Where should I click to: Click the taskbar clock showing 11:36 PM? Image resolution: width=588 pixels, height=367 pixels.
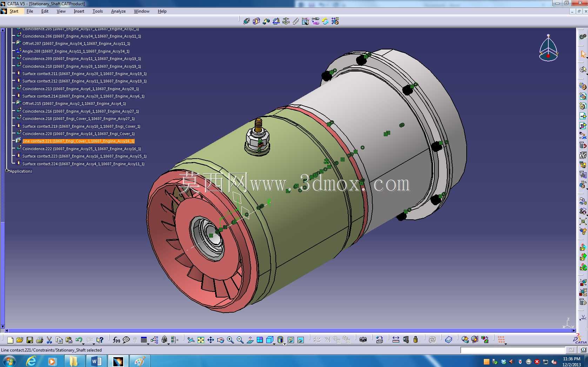click(572, 362)
